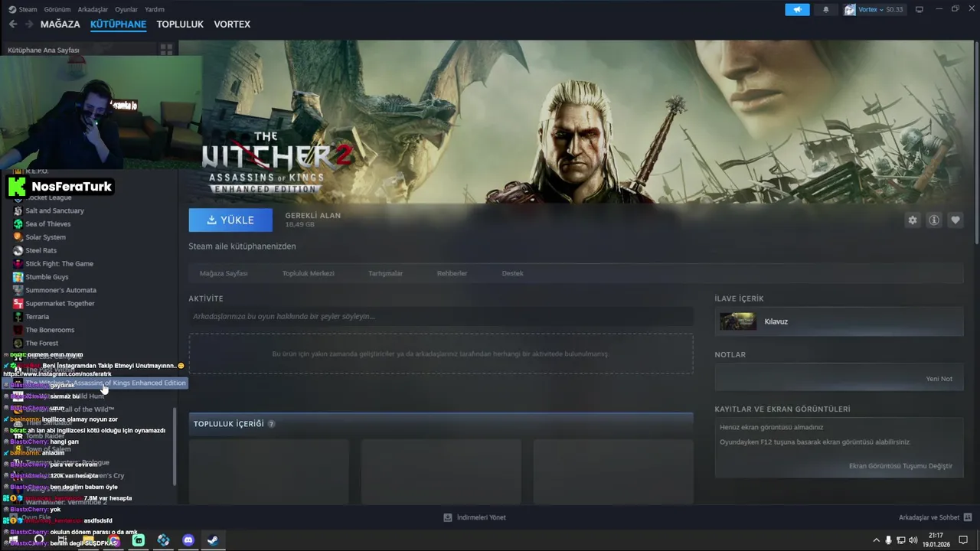Screen dimensions: 980x551
Task: Open Arkadaşlar ve Sohbet
Action: pos(935,517)
